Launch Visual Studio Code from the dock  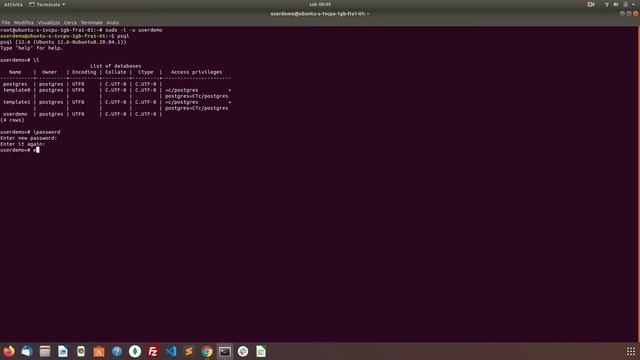click(x=171, y=351)
